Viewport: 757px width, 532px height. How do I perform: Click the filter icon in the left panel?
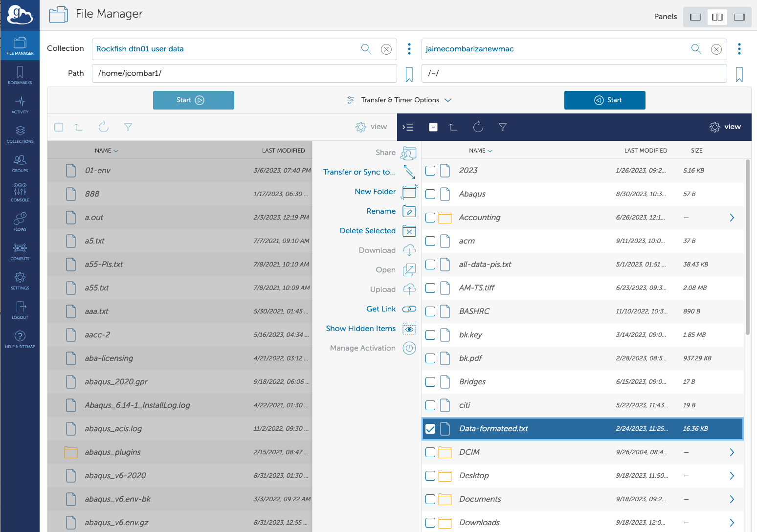(x=128, y=127)
